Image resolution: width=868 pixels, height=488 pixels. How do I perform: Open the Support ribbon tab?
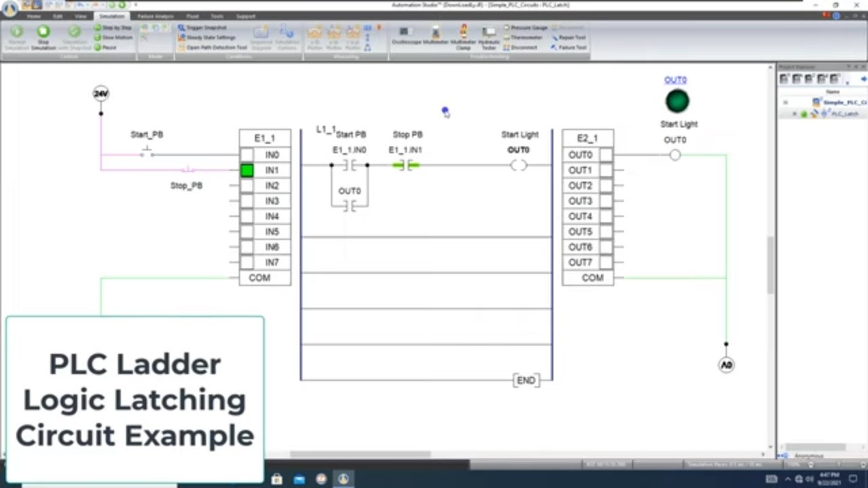(245, 16)
